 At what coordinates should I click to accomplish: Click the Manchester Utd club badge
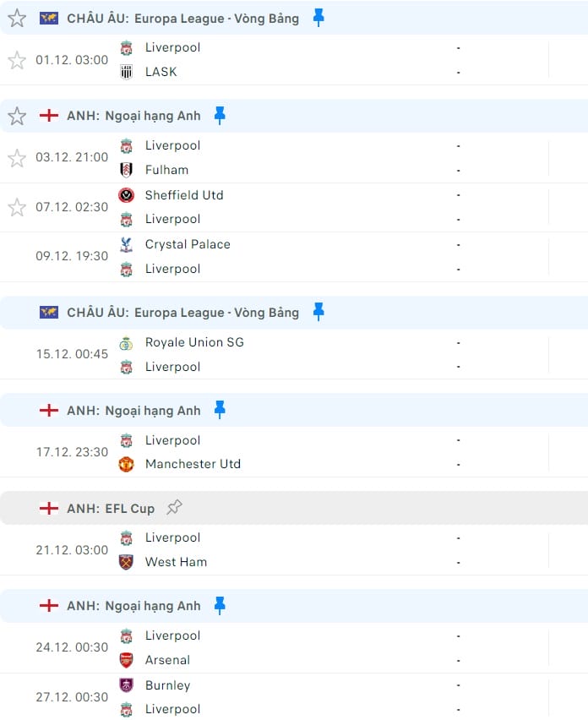[x=126, y=465]
